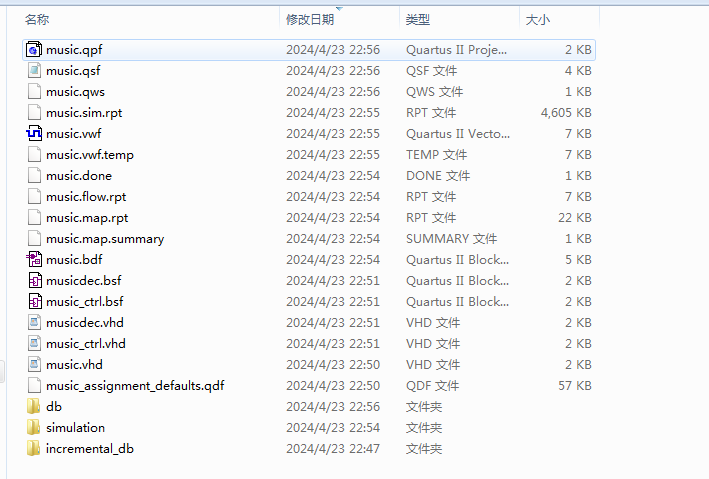Click the Quartus II Vecto... type of music.vwf

458,134
